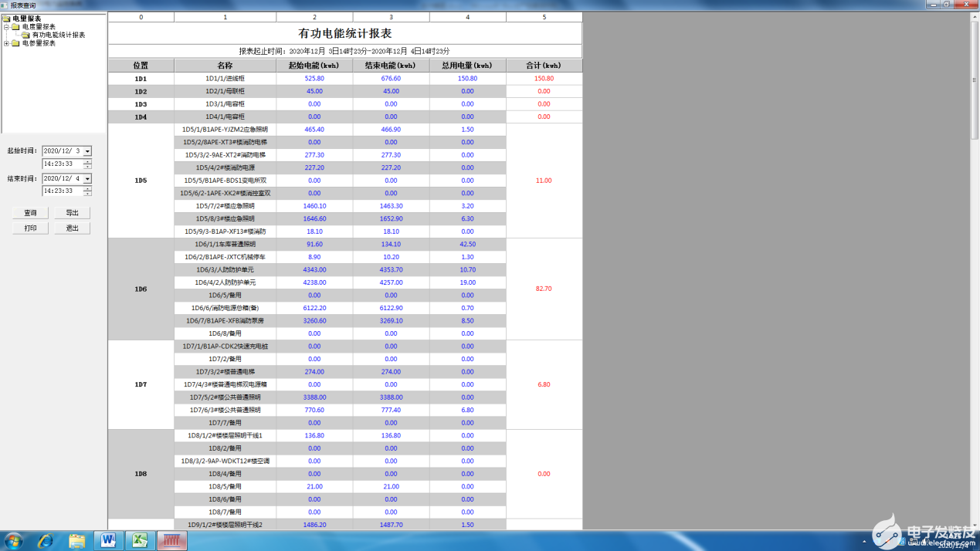The image size is (980, 551).
Task: Switch to Word in the taskbar
Action: click(x=109, y=541)
